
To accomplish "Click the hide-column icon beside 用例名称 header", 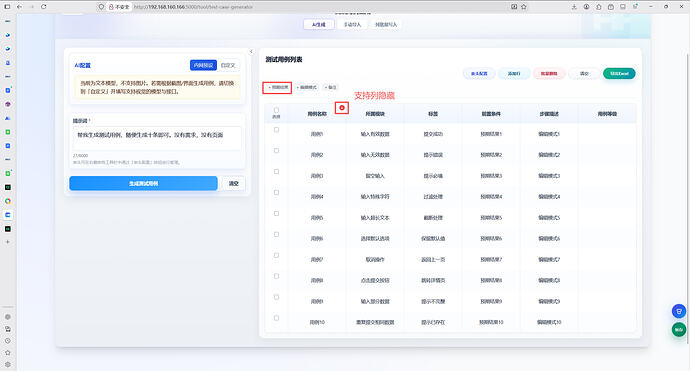I will click(x=342, y=108).
